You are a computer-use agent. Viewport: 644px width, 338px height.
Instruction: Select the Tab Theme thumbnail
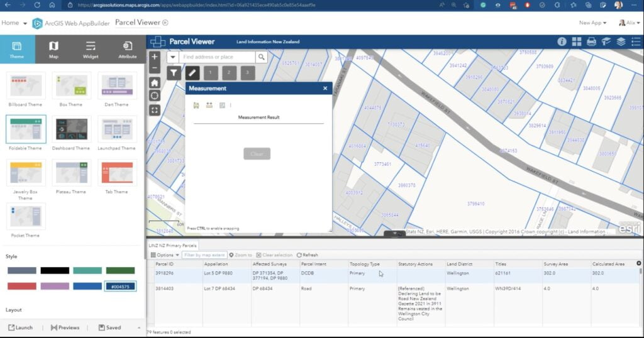tap(116, 173)
